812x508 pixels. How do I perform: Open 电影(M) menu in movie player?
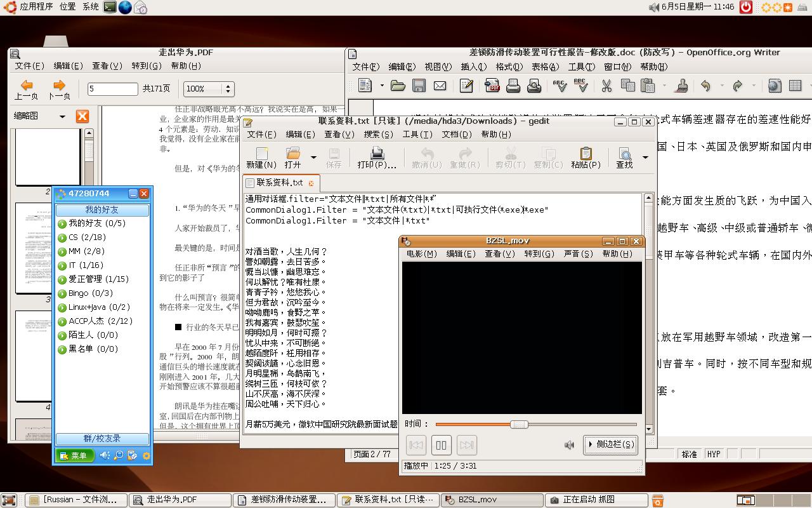point(421,253)
